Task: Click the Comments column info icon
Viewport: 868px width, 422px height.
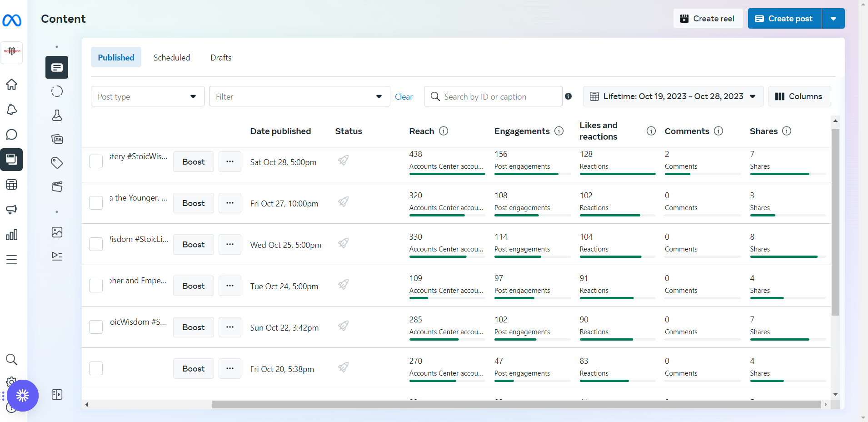Action: (718, 131)
